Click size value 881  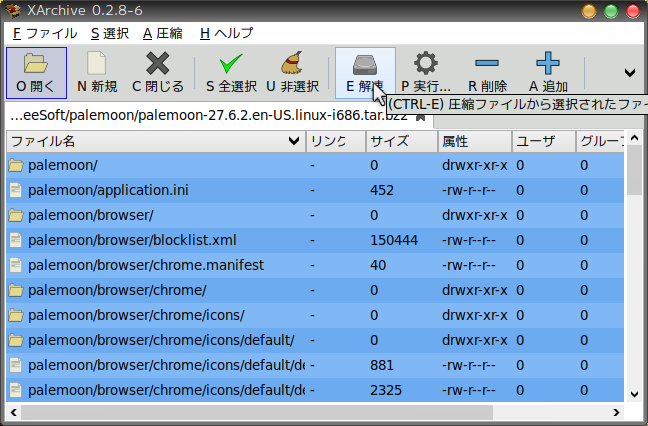382,365
